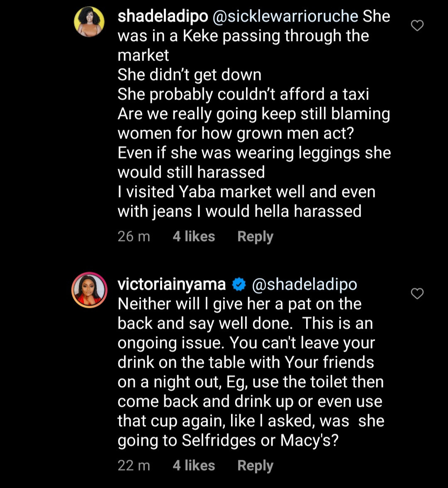Go to victoriainyama's profile via username
This screenshot has height=488, width=448.
(x=172, y=285)
